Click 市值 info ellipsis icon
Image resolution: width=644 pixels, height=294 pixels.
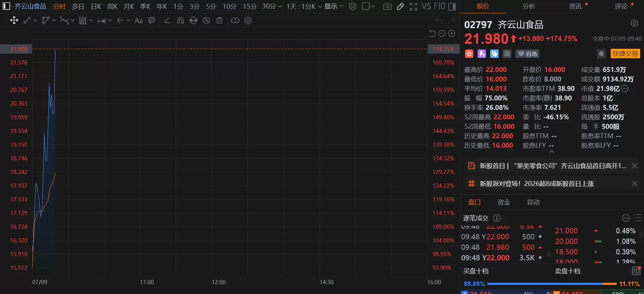tap(625, 88)
